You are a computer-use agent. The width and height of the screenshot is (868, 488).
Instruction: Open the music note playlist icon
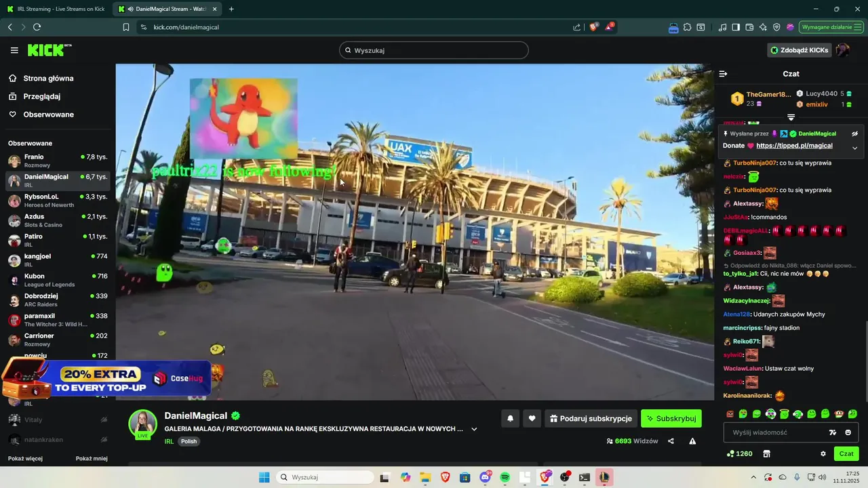(x=722, y=27)
